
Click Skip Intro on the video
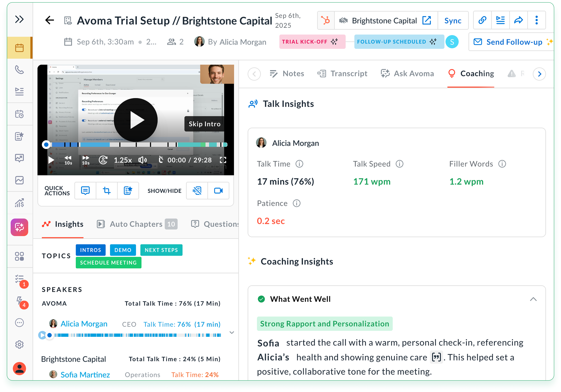[x=204, y=124]
